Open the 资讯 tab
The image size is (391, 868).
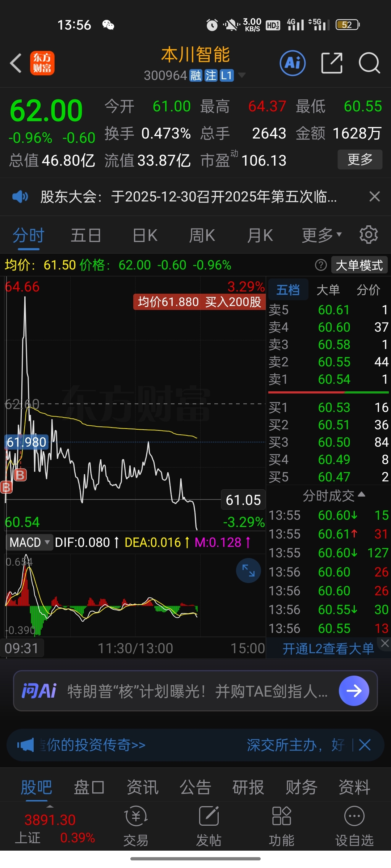coord(142,787)
